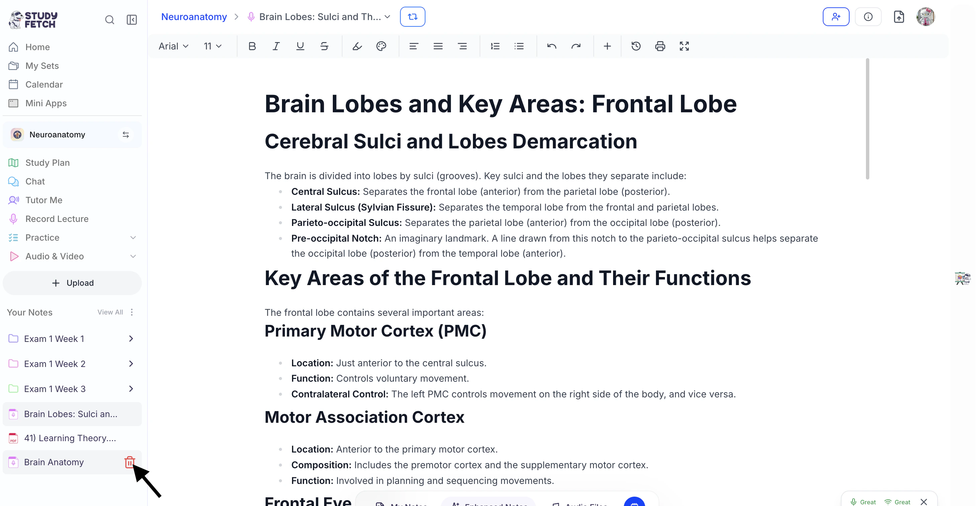The height and width of the screenshot is (506, 980).
Task: Print the document using printer icon
Action: (x=660, y=46)
